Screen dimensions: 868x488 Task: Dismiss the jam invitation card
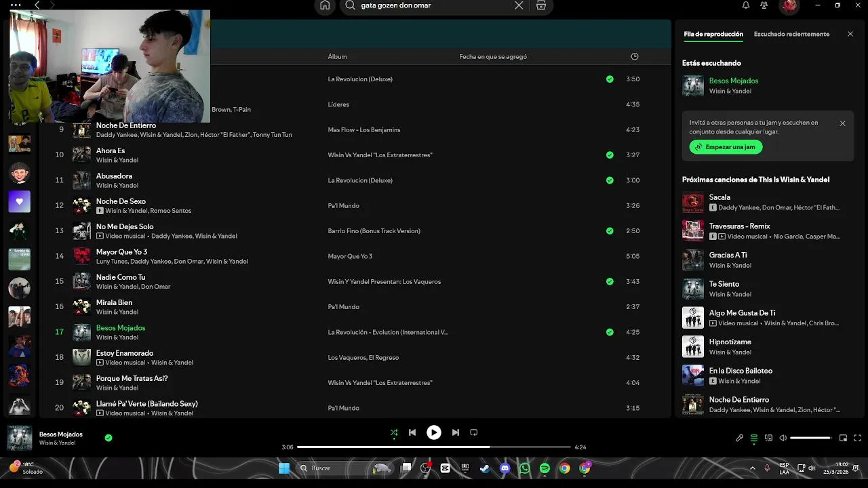(842, 123)
